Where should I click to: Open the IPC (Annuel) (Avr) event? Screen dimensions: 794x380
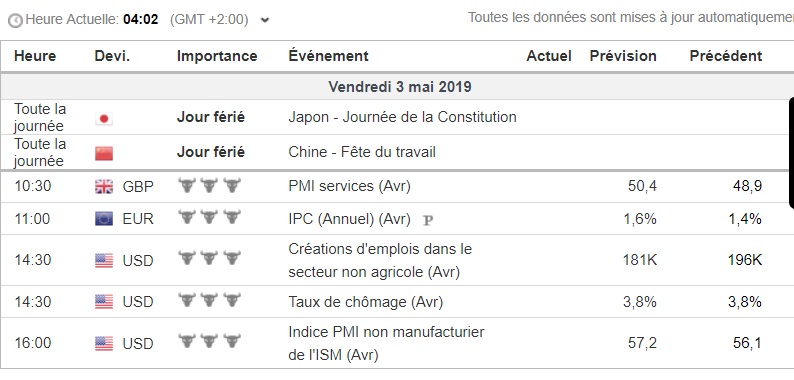(x=349, y=219)
